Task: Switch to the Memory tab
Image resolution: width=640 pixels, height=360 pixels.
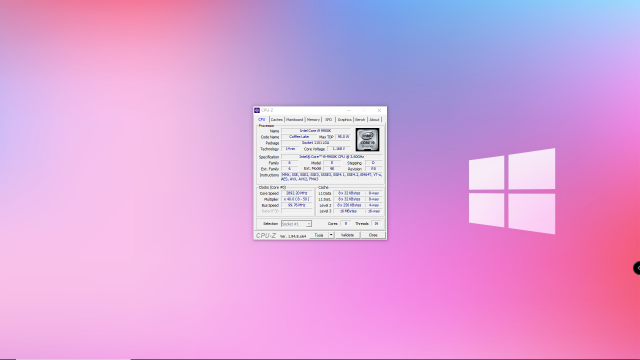Action: [313, 120]
